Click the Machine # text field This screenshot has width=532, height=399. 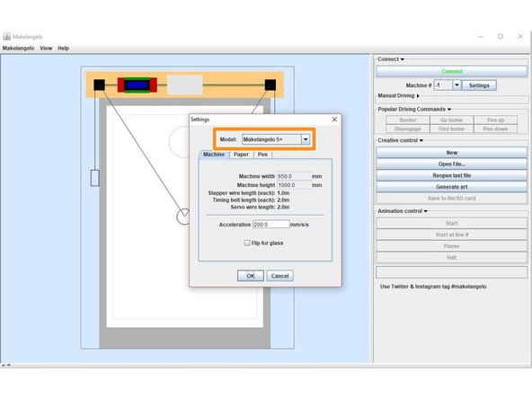coord(443,85)
